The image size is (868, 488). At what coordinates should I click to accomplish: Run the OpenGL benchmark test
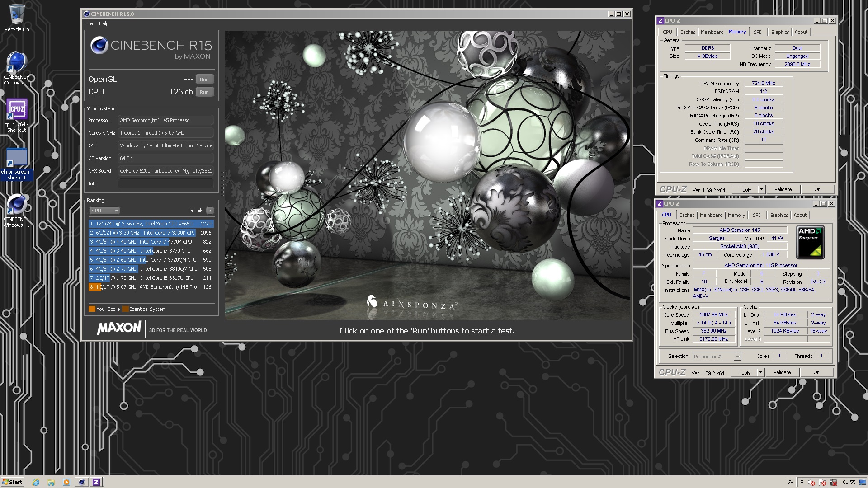(204, 80)
